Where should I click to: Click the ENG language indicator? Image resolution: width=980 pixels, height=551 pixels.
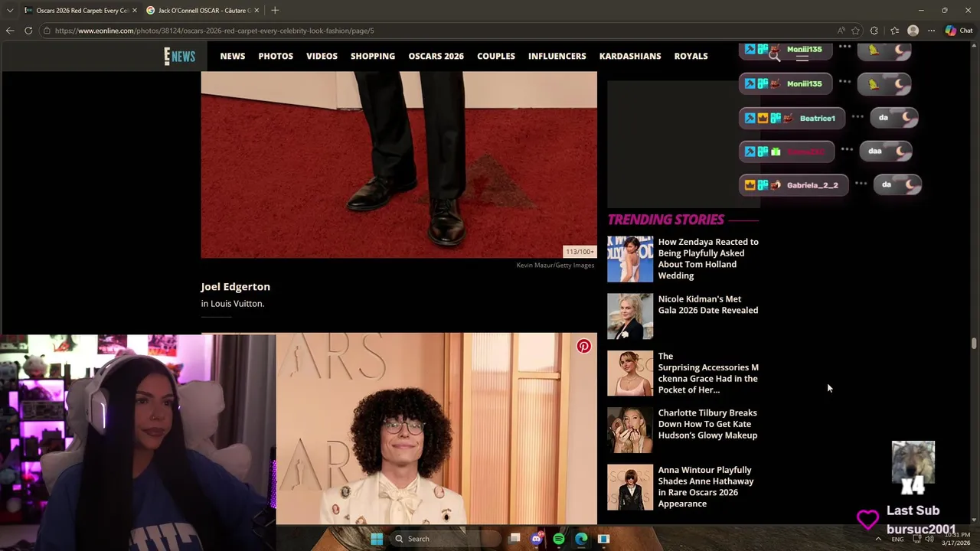click(897, 540)
